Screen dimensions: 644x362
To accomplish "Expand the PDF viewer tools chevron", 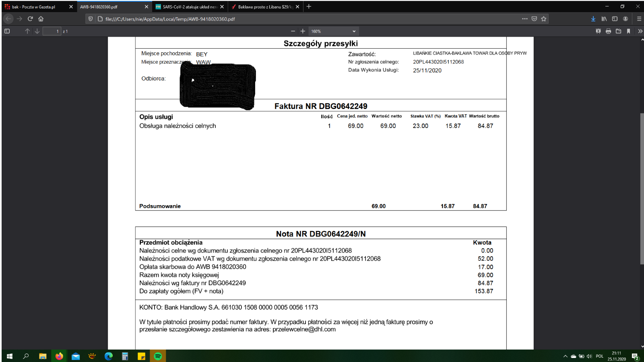I will (640, 31).
